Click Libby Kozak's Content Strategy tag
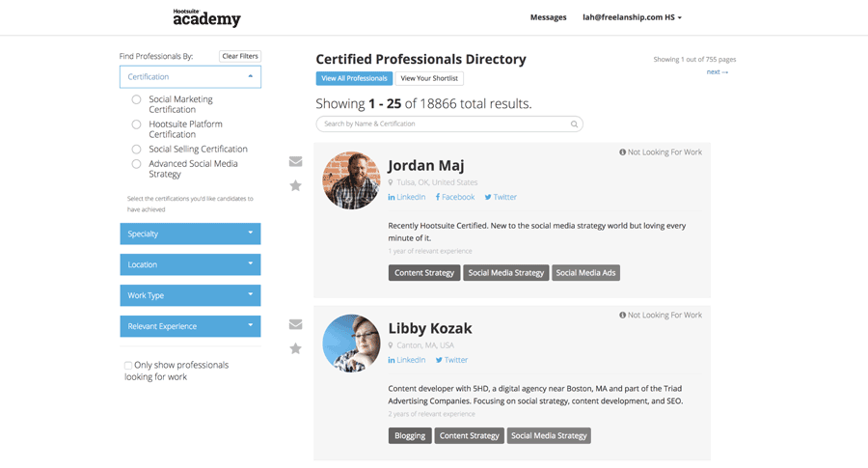Viewport: 868px width, 468px height. pos(470,436)
